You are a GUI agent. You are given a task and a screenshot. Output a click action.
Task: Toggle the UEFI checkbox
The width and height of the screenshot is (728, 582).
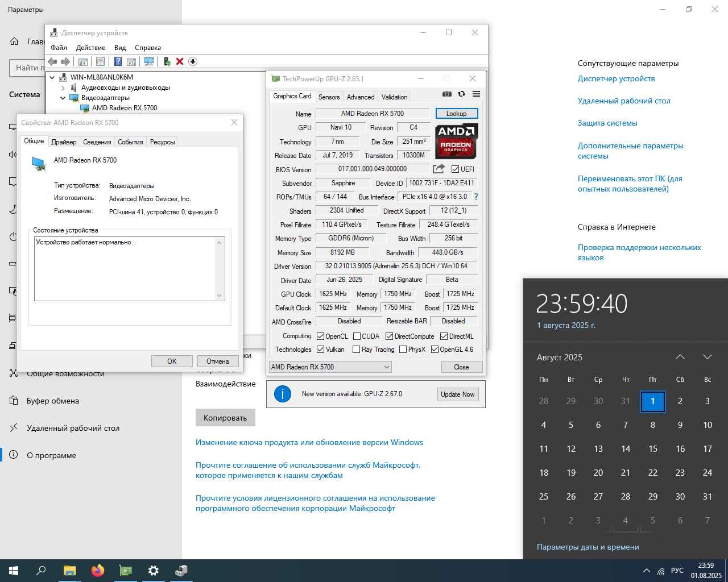pos(455,169)
